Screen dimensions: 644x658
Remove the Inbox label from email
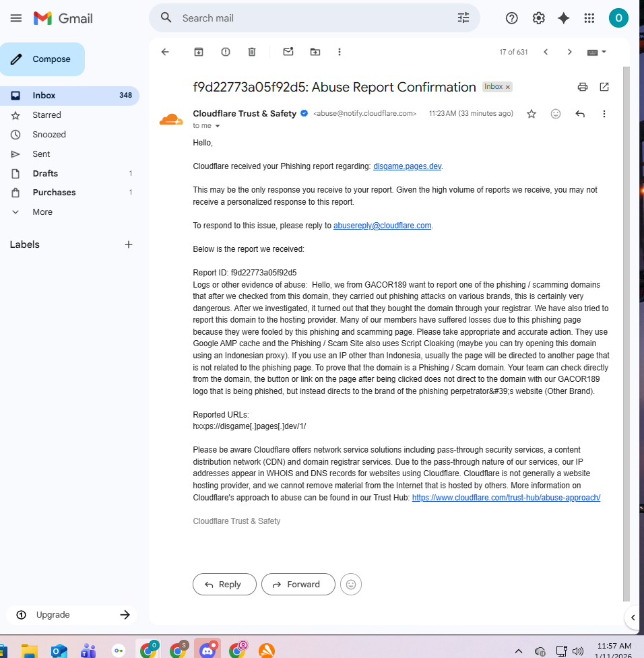[507, 87]
